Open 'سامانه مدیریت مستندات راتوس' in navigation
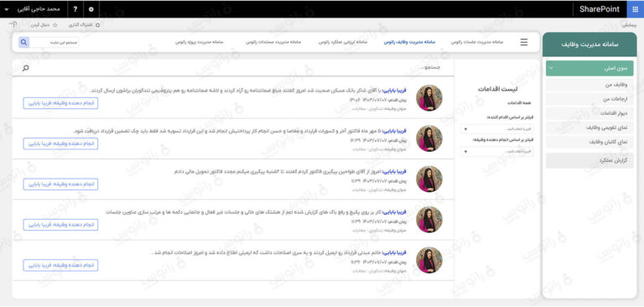Screen dimensions: 644x307 pyautogui.click(x=273, y=42)
